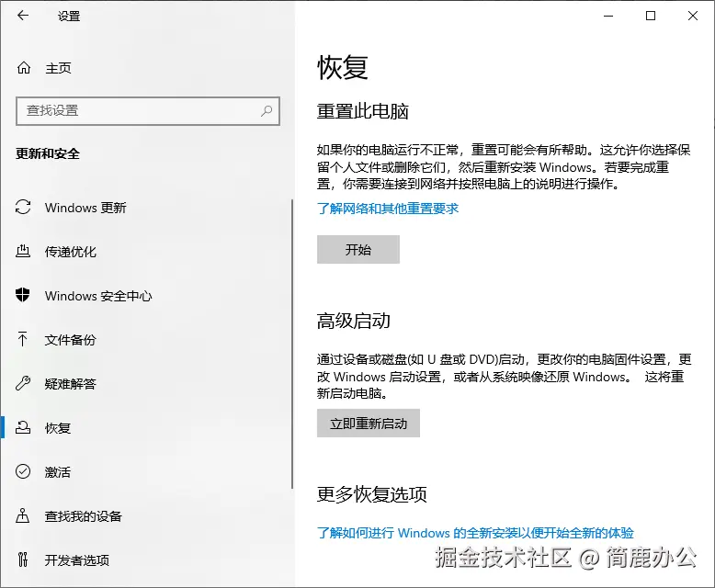Click the magnifier icon in search box
Viewport: 715px width, 588px height.
pos(267,111)
